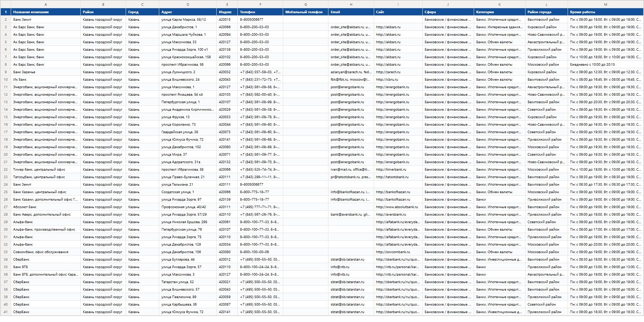Select row 22 via its row number

pyautogui.click(x=6, y=170)
